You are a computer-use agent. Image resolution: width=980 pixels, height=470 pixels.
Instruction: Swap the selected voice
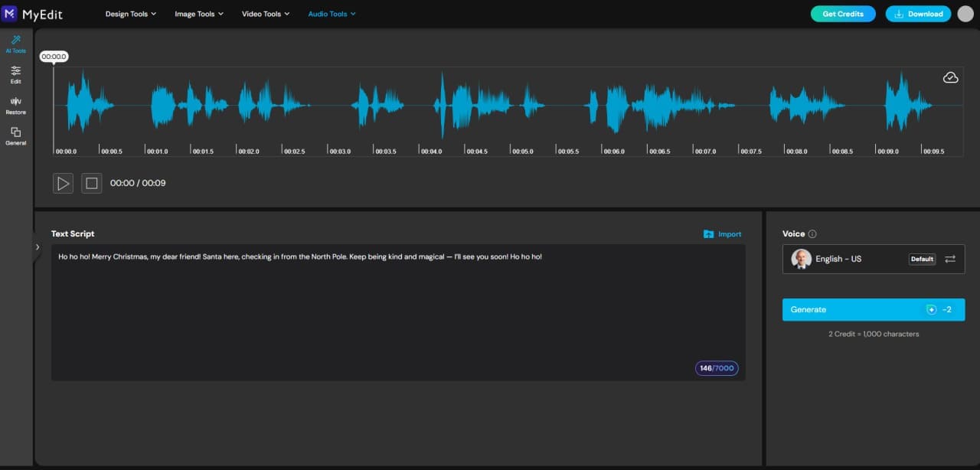pos(950,259)
